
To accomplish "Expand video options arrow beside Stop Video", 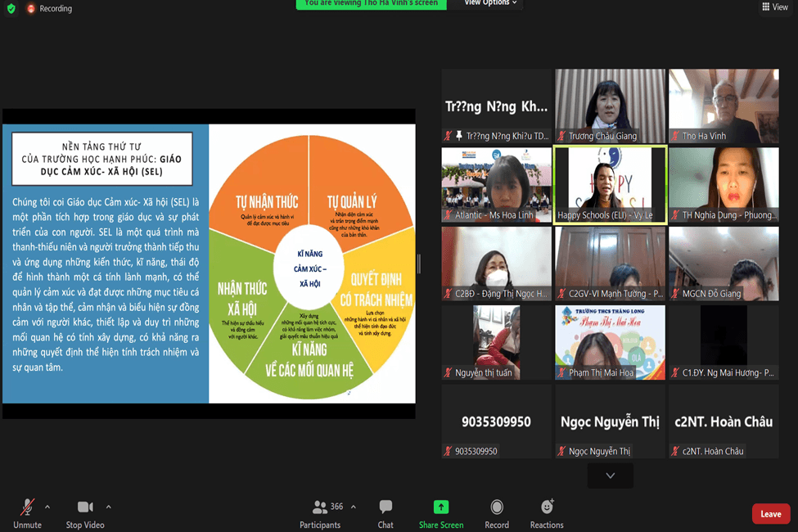I will click(x=108, y=507).
